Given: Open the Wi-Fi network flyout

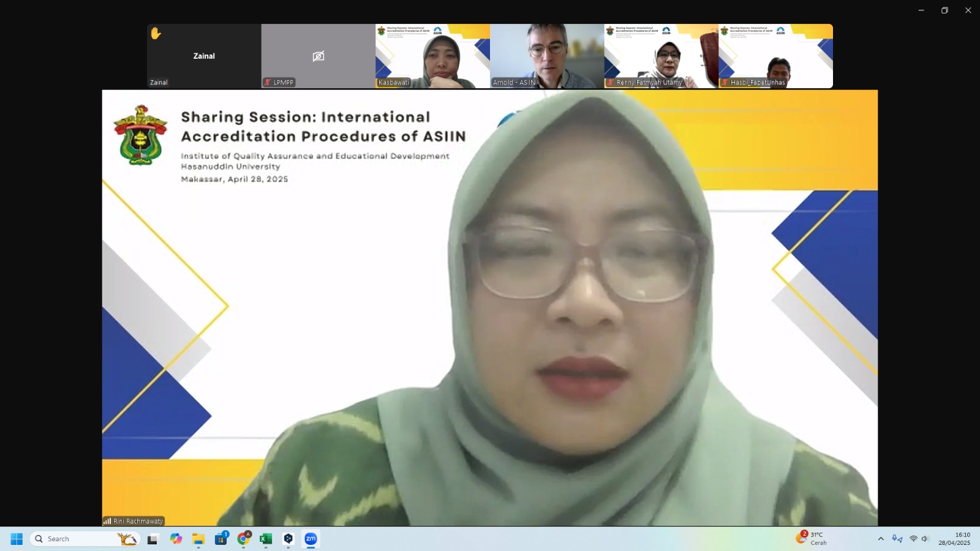Looking at the screenshot, I should click(913, 539).
